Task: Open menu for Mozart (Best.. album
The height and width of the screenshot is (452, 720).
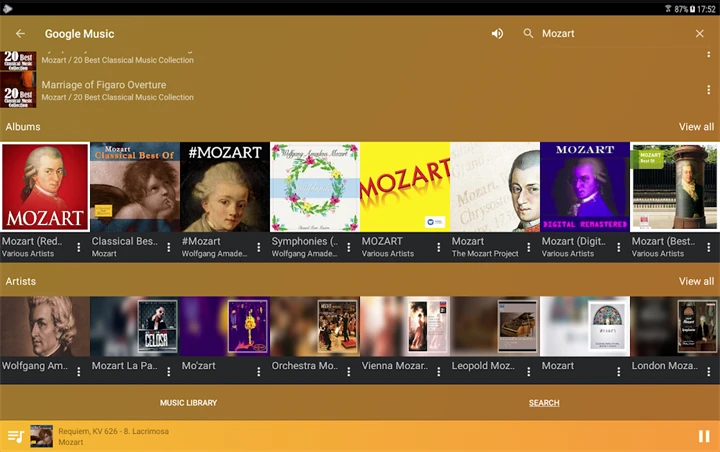Action: click(709, 248)
